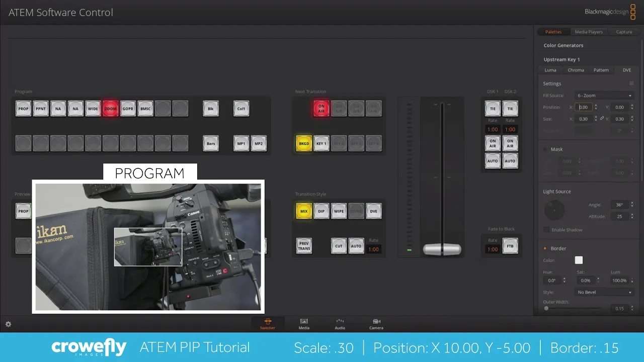Image resolution: width=644 pixels, height=362 pixels.
Task: Click the Outer Width slider
Action: coord(573,308)
